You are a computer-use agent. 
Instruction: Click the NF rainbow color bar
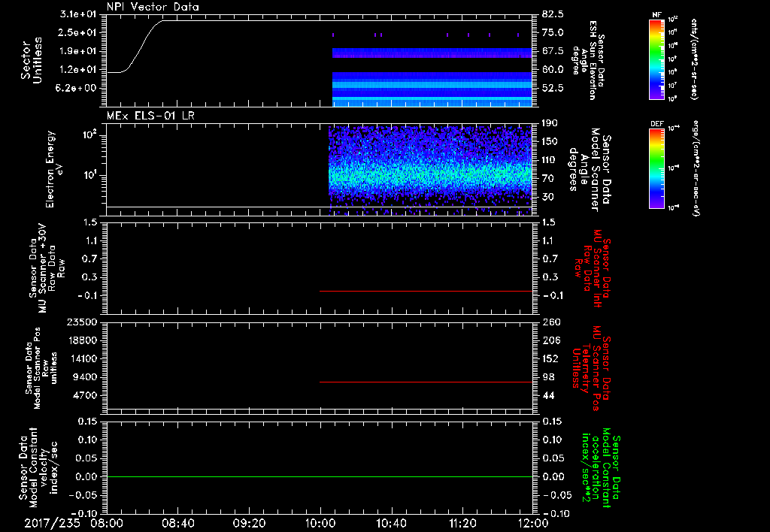click(657, 59)
